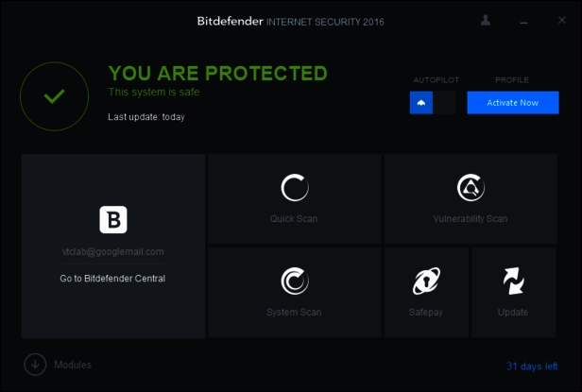Expand the Modules panel arrow
Screen dimensions: 582x392
(x=35, y=364)
